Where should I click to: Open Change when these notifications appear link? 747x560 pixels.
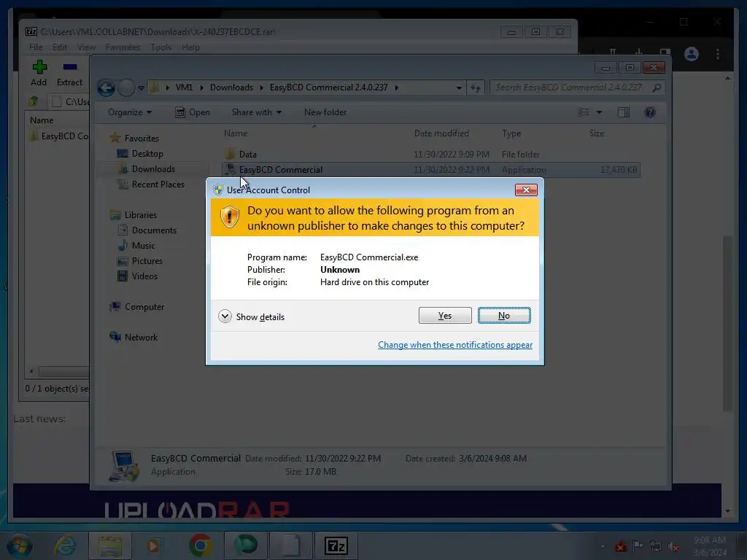tap(455, 345)
